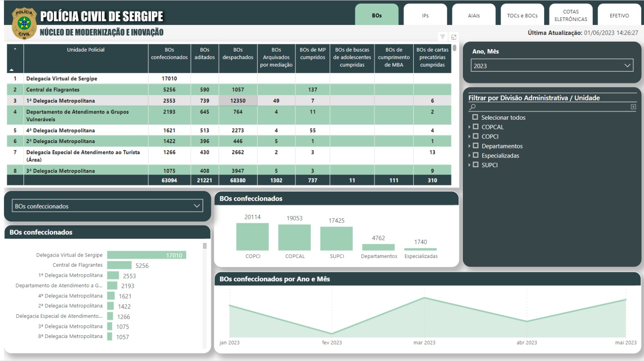644x361 pixels.
Task: Click the small square icon right of slicer search
Action: coord(633,107)
